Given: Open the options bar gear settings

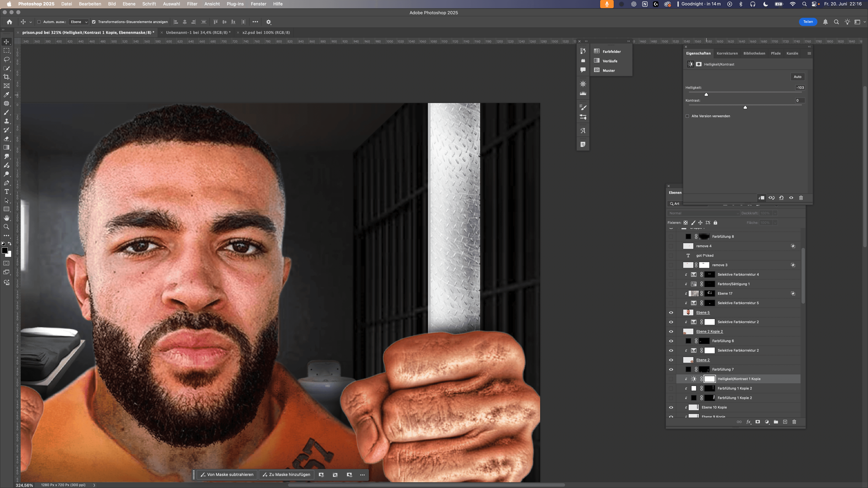Looking at the screenshot, I should [269, 22].
